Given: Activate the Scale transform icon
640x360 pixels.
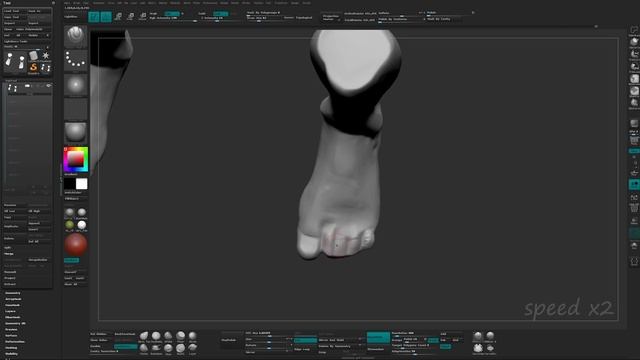Looking at the screenshot, I should (x=130, y=17).
